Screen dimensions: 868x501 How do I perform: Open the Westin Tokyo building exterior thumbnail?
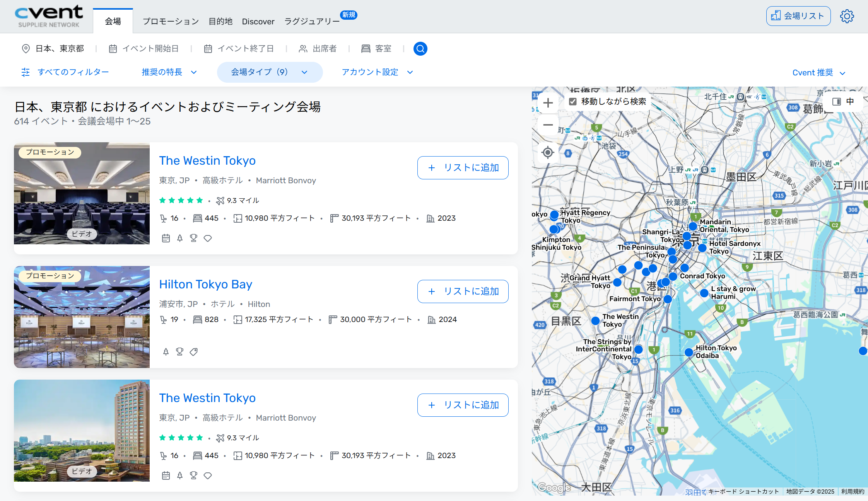[x=82, y=431]
